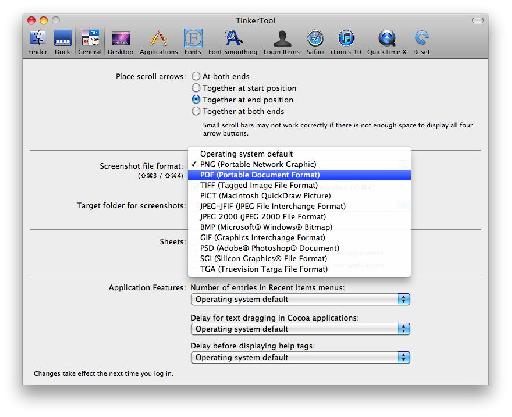
Task: Choose TIFF (Tagged Image File Format)
Action: tap(299, 185)
